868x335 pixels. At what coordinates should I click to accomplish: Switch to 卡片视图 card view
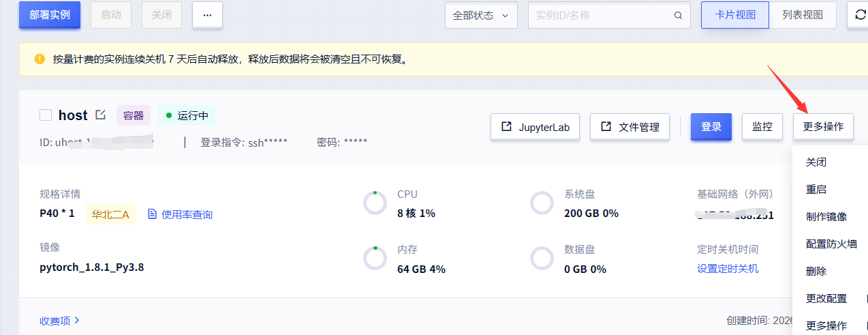(735, 15)
